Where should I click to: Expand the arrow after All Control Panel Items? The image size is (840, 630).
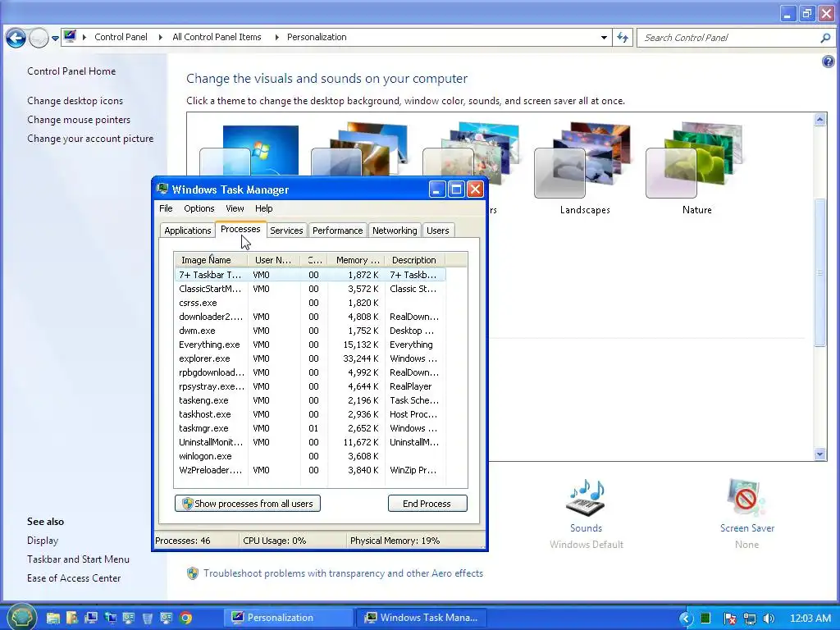coord(277,37)
